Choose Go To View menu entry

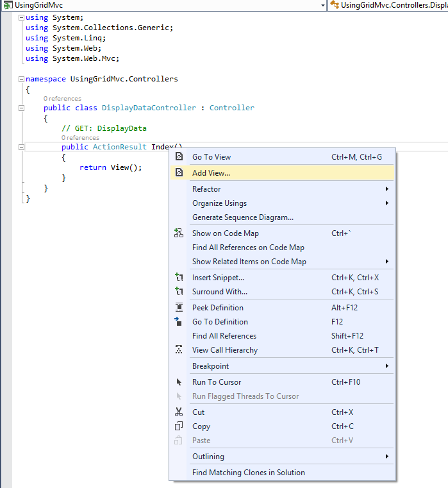coord(283,157)
